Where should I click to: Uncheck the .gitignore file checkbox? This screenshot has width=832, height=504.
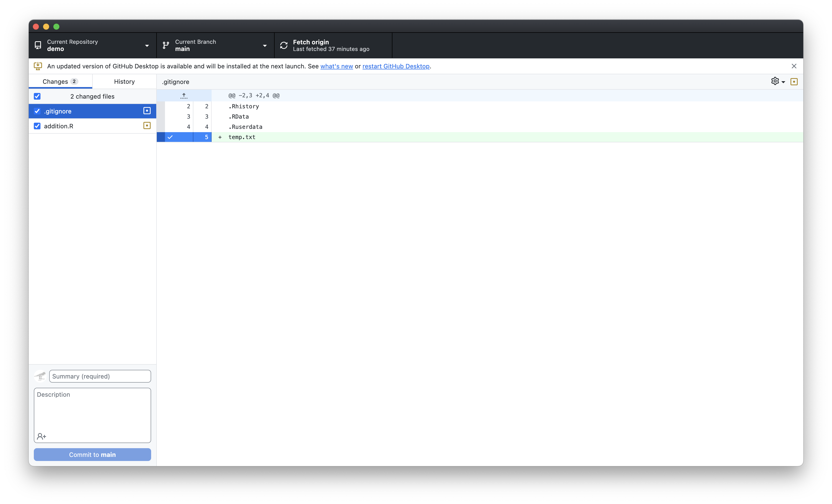[x=37, y=111]
